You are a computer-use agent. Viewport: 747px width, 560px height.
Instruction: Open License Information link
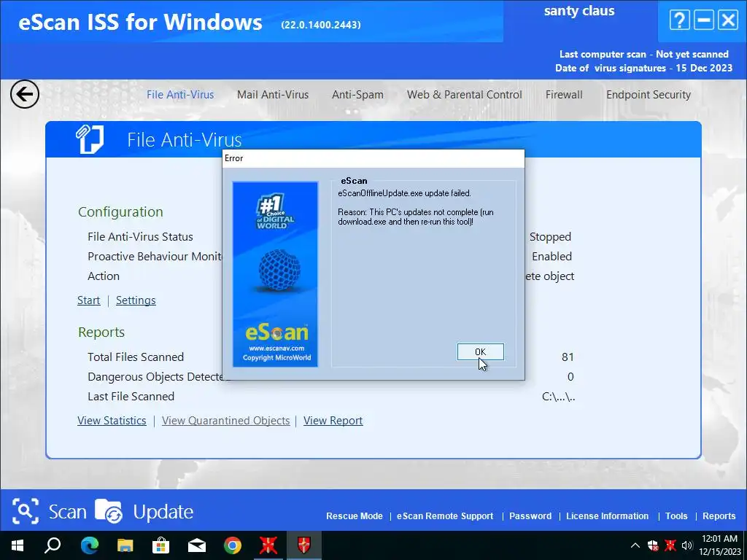[x=608, y=516]
